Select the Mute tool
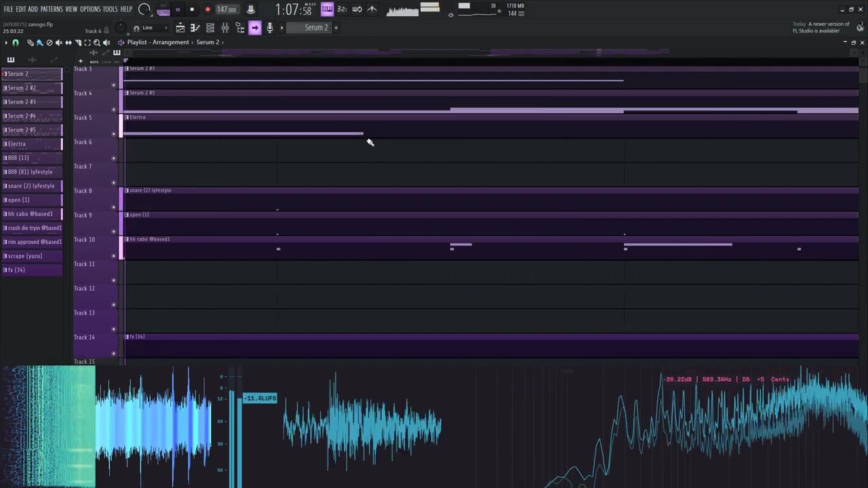The width and height of the screenshot is (868, 488). [x=58, y=43]
